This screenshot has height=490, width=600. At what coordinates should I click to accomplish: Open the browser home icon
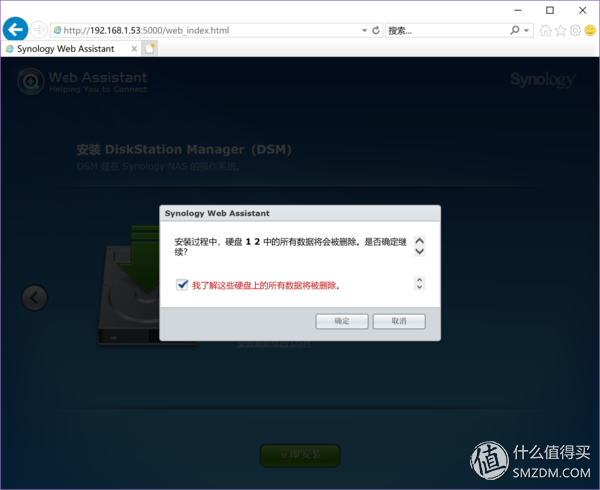545,30
